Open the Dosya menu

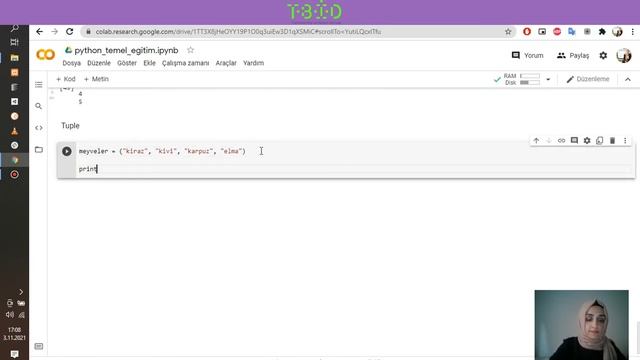(71, 63)
